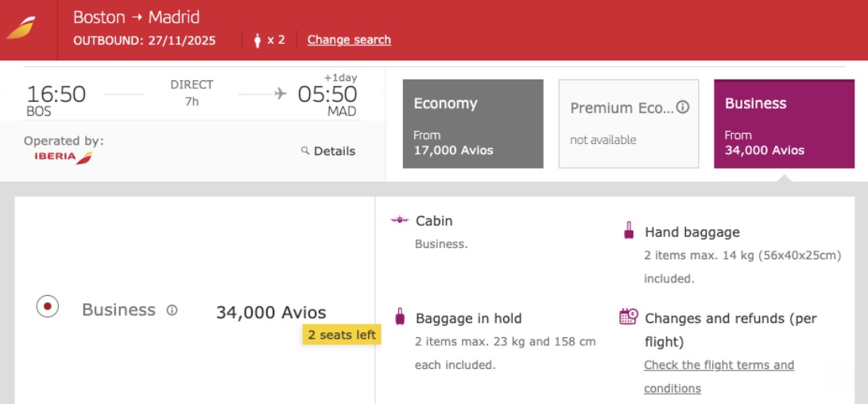Click the Baggage in hold icon
Screen dimensions: 868x404
[x=400, y=317]
